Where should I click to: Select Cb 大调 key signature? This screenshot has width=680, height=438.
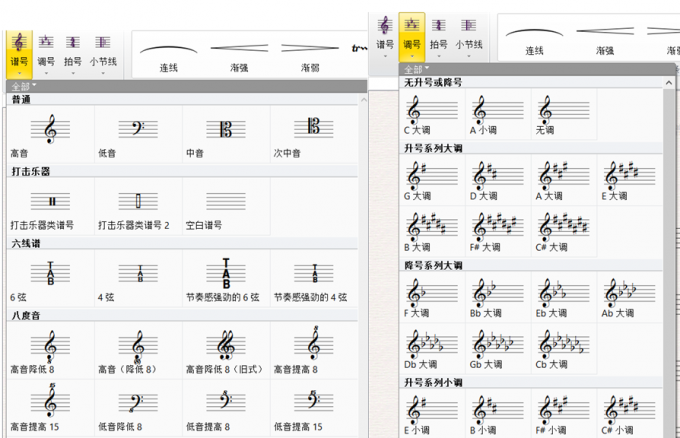564,349
